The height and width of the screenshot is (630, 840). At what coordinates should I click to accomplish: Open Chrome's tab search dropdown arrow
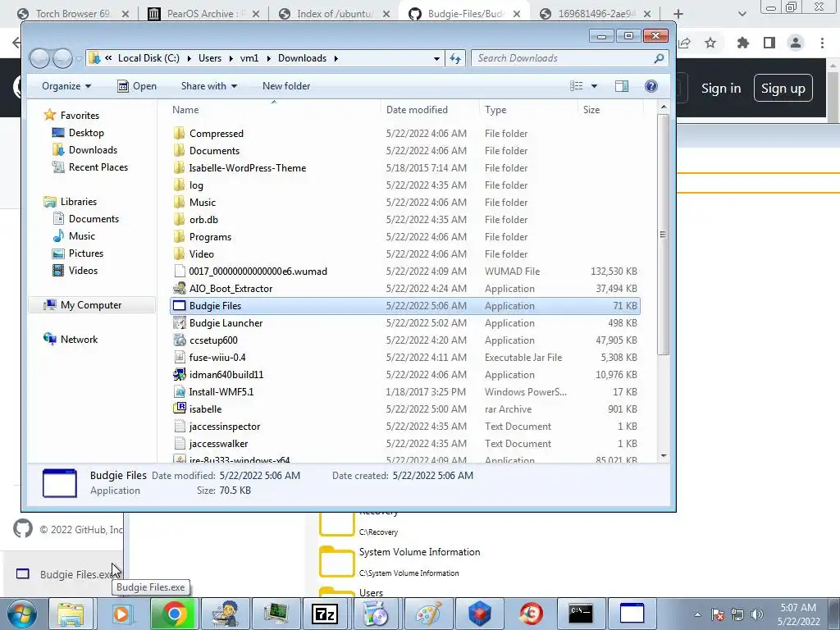point(742,14)
